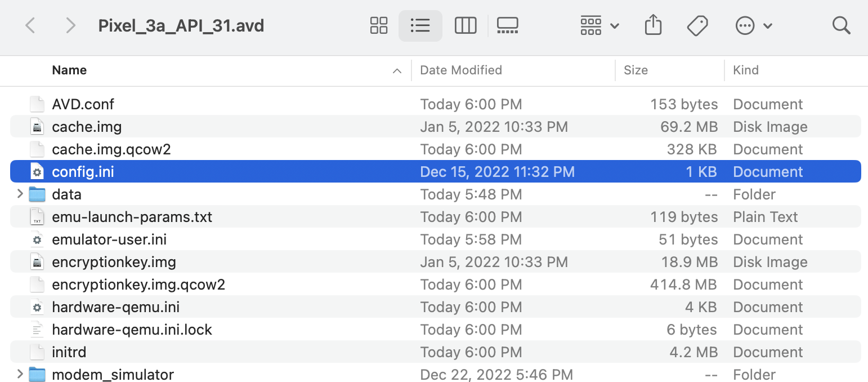
Task: Toggle sort direction arrow in Name header
Action: click(x=397, y=71)
